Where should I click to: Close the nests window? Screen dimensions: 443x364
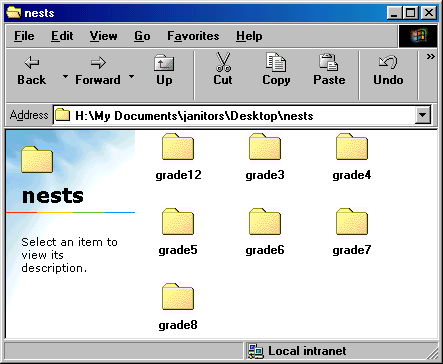pos(429,13)
